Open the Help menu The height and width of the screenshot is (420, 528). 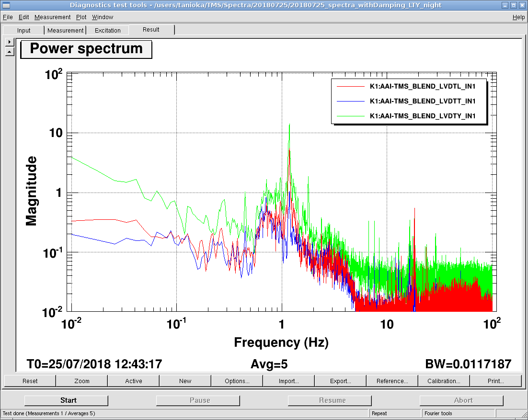click(518, 17)
